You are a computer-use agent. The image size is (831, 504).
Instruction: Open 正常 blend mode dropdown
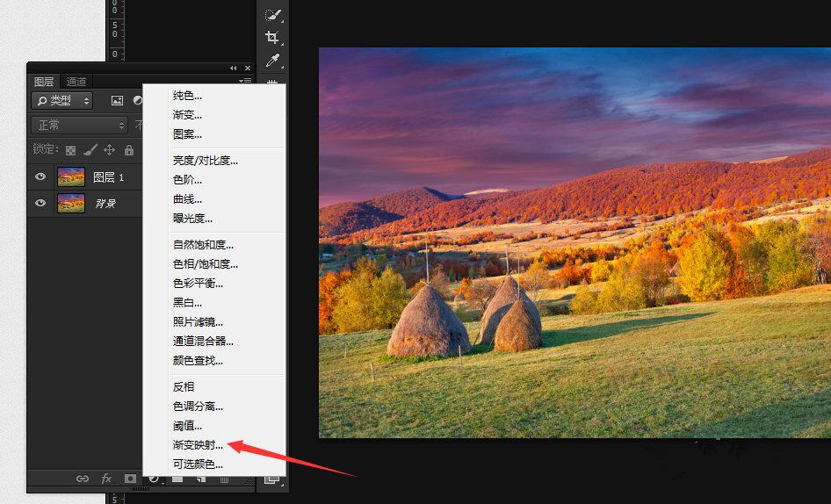79,125
